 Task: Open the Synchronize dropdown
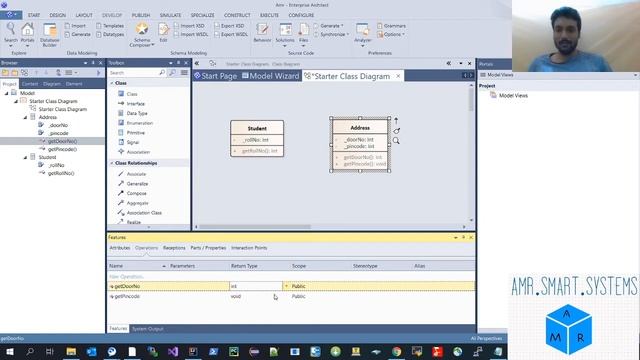pos(331,34)
